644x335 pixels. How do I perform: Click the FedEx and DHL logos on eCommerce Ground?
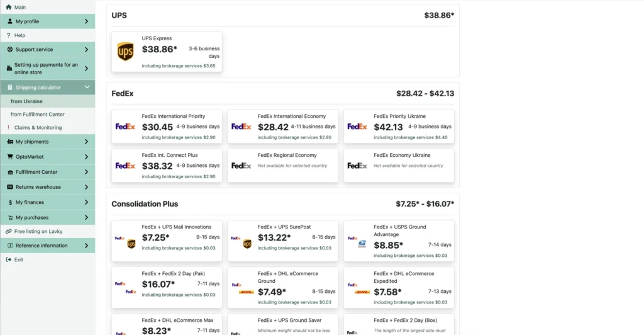[243, 288]
